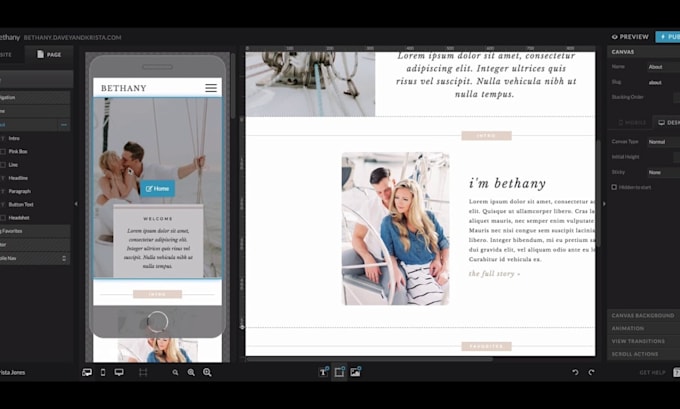Click the blue Home button on mobile preview
This screenshot has height=409, width=680.
(157, 189)
